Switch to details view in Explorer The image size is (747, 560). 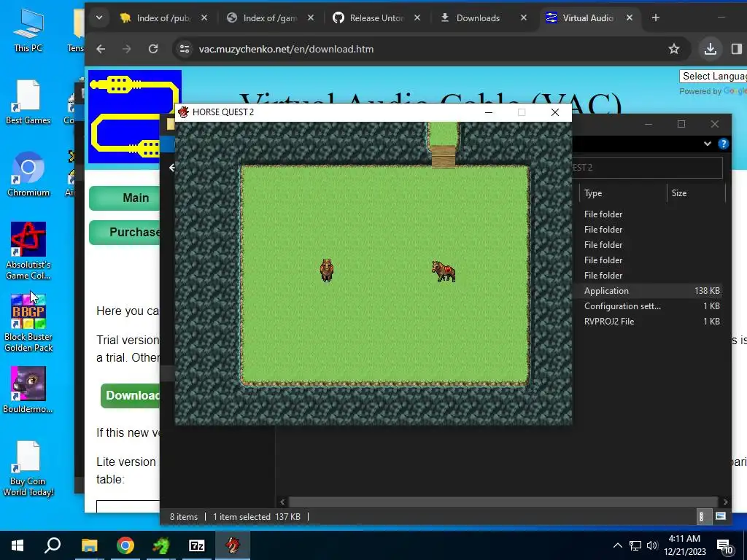[701, 517]
